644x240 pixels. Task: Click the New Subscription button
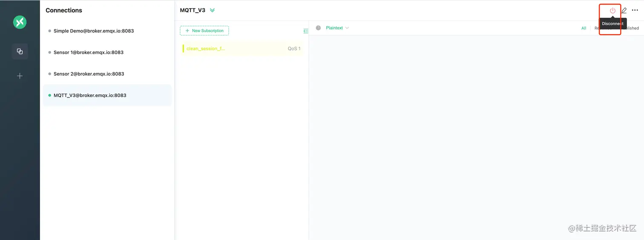204,31
